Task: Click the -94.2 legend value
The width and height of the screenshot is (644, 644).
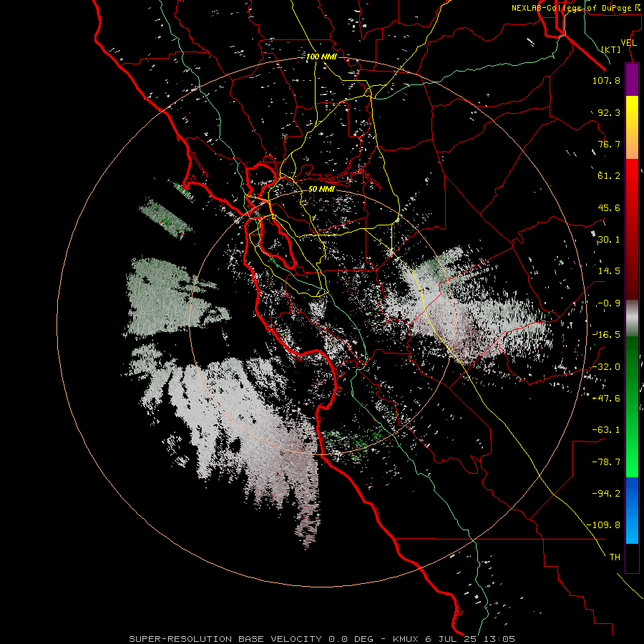Action: point(606,494)
